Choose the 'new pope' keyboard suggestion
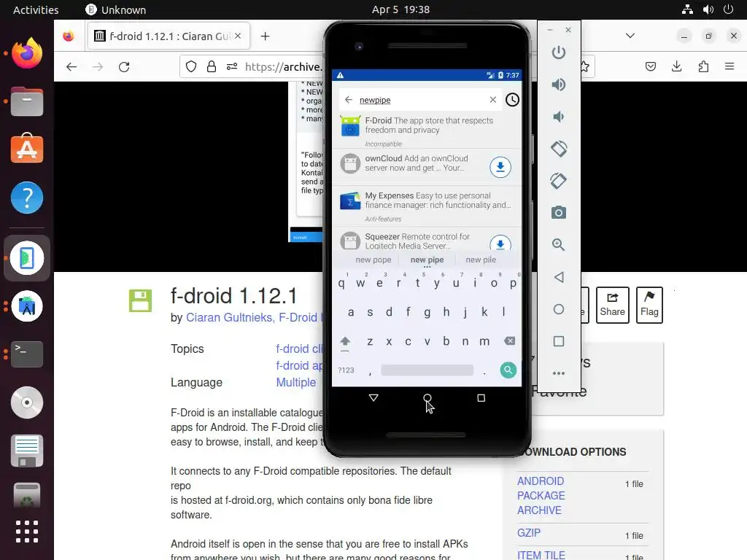Viewport: 747px width, 560px height. point(373,260)
